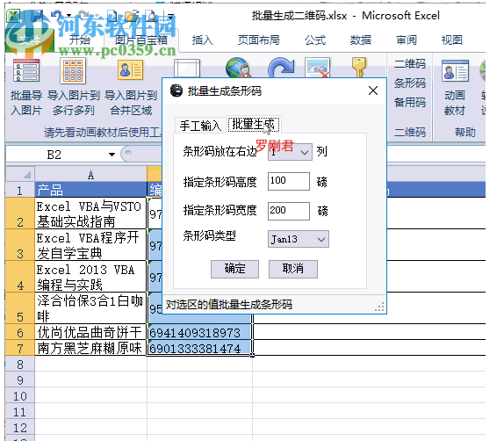Viewport: 504px width, 441px height.
Task: Click the barcode height input field
Action: point(289,181)
